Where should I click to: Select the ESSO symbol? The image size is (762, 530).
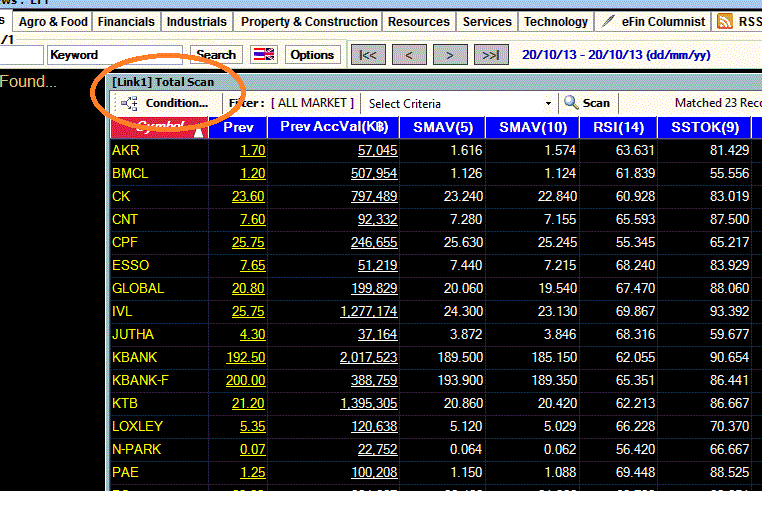(130, 265)
